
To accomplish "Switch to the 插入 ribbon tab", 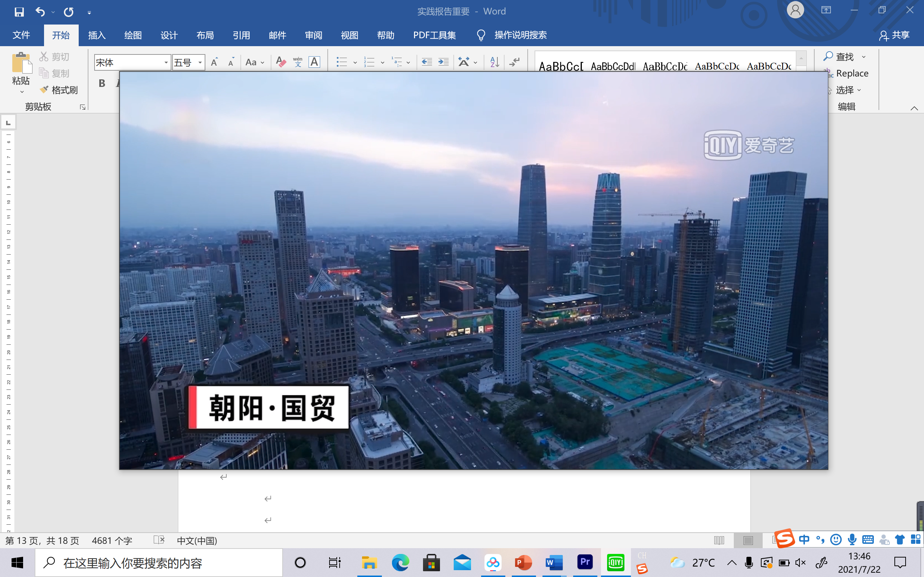I will click(x=97, y=35).
